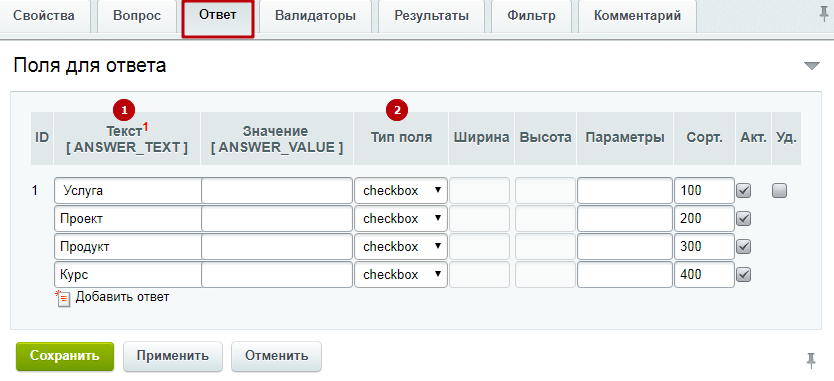Viewport: 834px width, 381px height.
Task: Open the Валидаторы tab
Action: (315, 16)
